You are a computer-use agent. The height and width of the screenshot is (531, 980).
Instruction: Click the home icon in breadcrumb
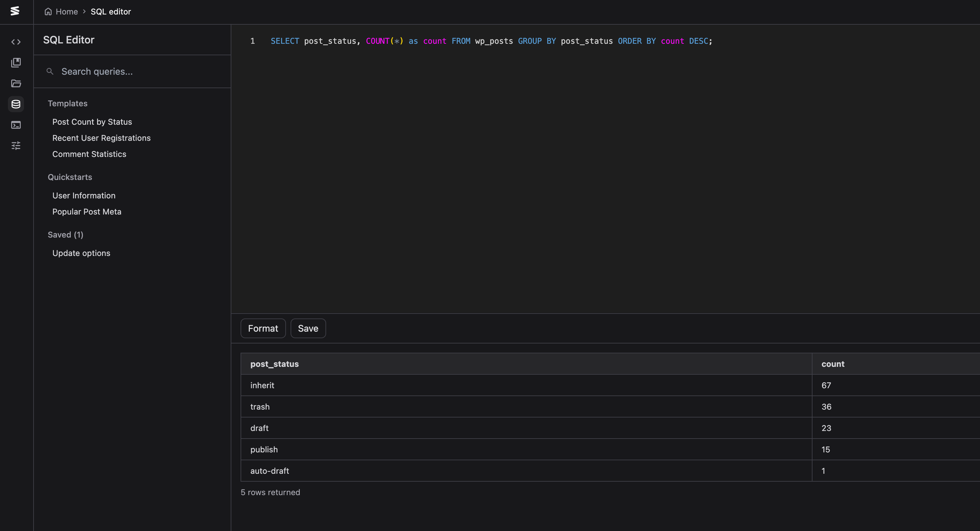[x=48, y=12]
